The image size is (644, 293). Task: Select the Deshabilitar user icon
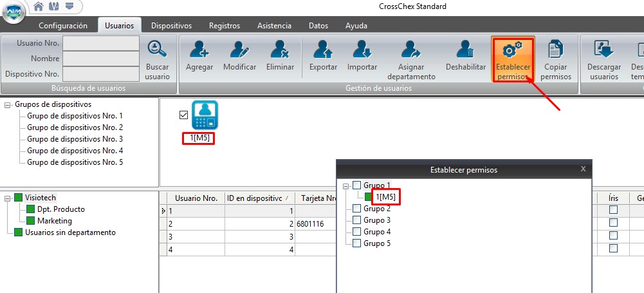466,50
